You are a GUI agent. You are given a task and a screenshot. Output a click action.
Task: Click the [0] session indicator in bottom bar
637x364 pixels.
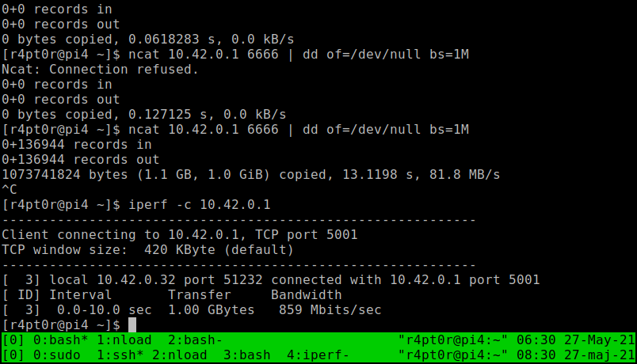(13, 355)
